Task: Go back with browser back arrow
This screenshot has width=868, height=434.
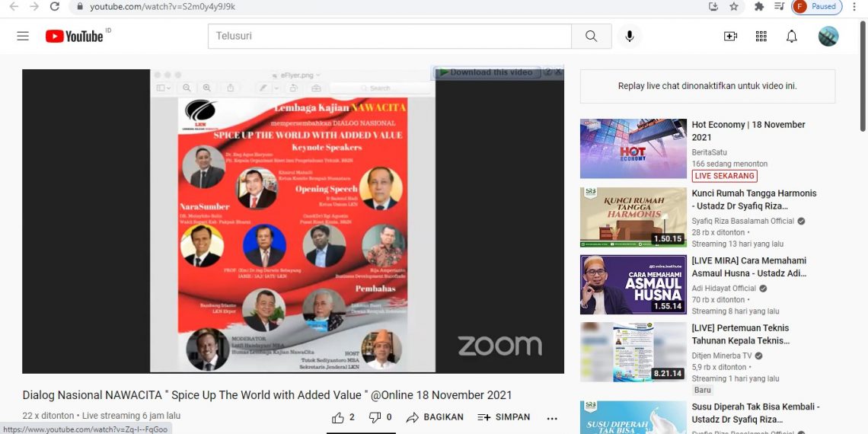Action: tap(14, 7)
